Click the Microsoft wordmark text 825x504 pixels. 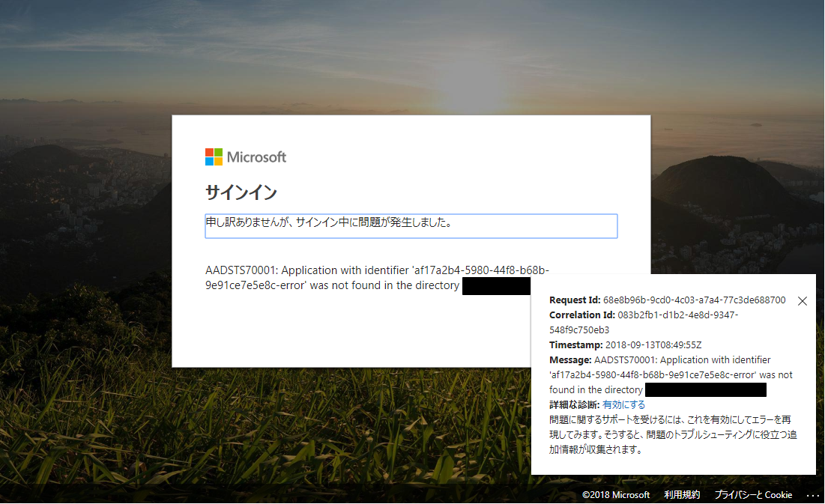coord(259,157)
